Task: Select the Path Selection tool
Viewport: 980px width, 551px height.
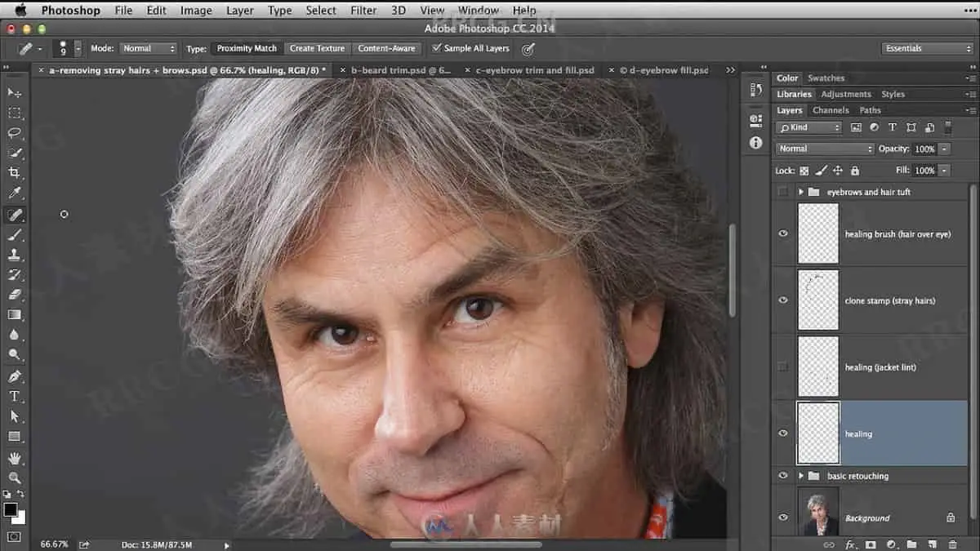Action: (x=14, y=416)
